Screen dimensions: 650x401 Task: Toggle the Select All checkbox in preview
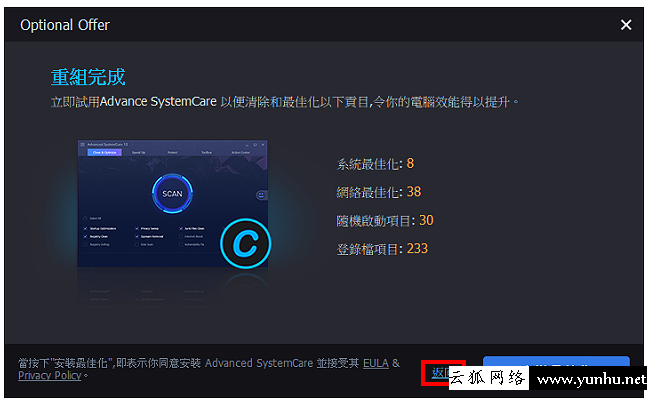click(x=85, y=218)
